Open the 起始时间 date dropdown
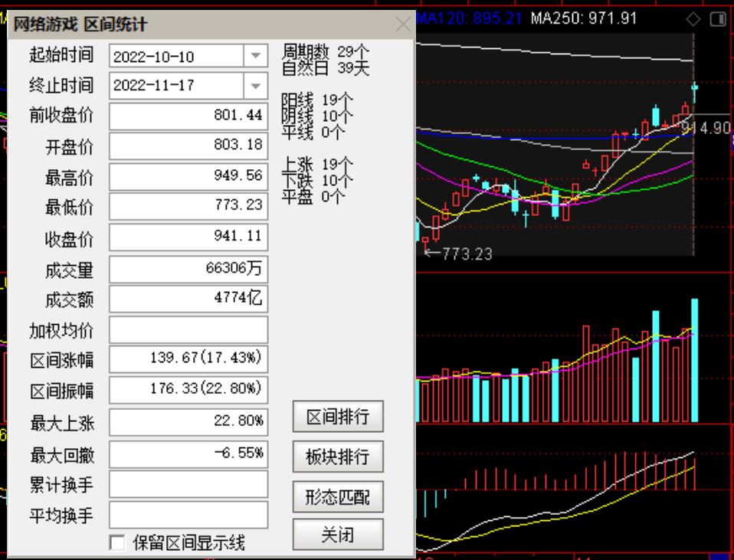 (255, 56)
